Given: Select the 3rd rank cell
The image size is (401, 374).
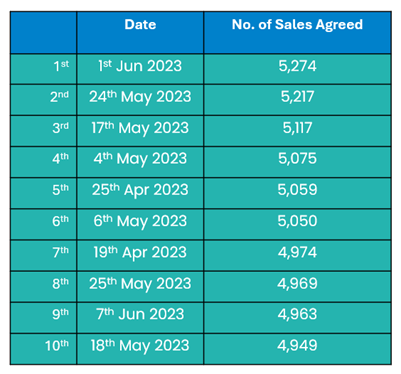Looking at the screenshot, I should (43, 131).
